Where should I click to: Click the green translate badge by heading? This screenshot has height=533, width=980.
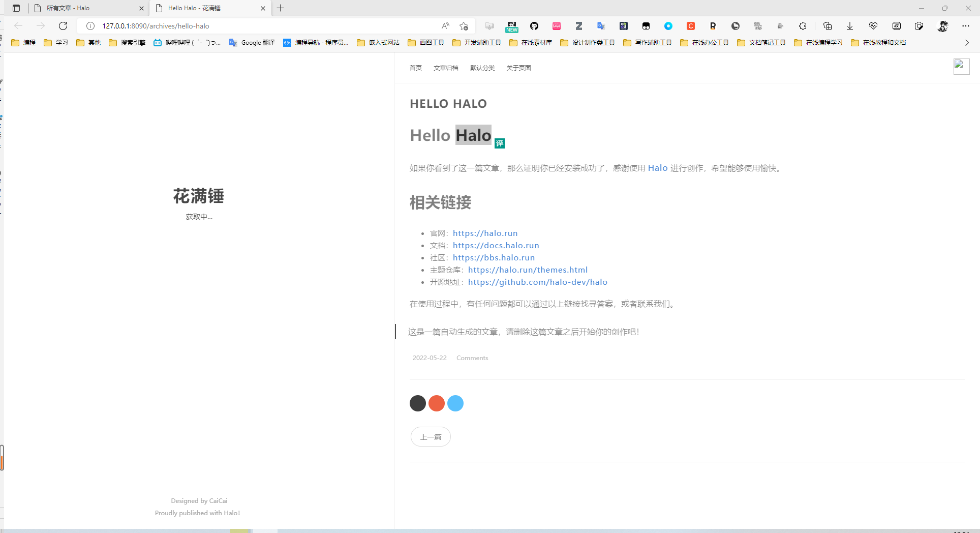click(x=500, y=143)
